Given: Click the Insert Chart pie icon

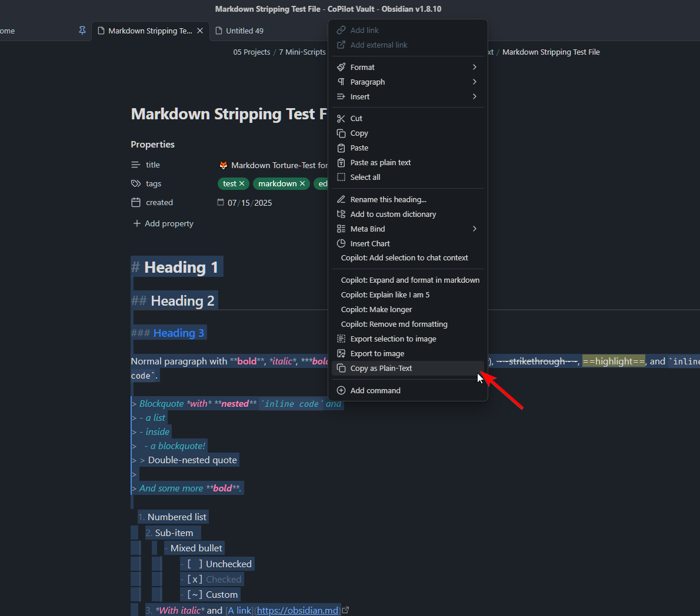Looking at the screenshot, I should point(341,244).
